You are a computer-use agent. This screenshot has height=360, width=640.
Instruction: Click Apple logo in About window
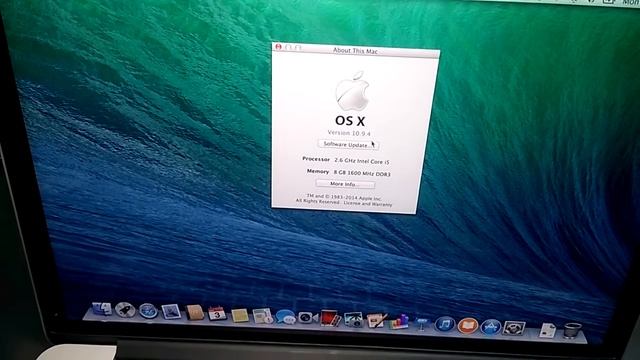pyautogui.click(x=352, y=91)
